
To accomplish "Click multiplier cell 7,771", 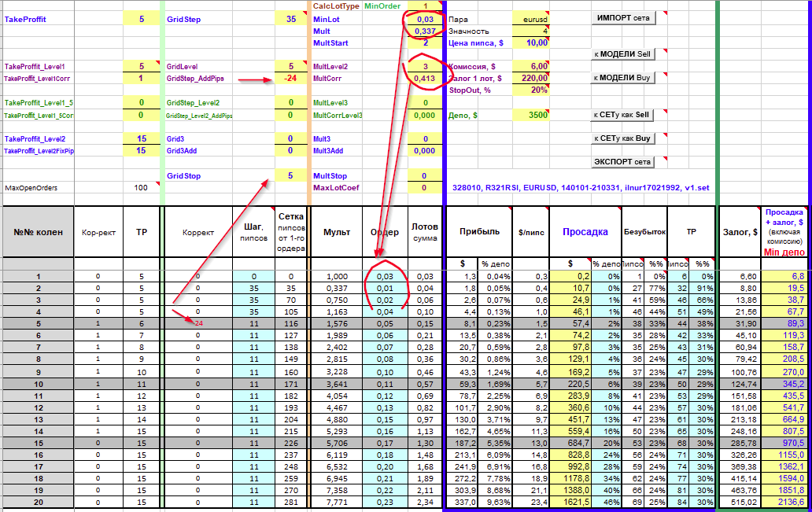I will (x=337, y=502).
